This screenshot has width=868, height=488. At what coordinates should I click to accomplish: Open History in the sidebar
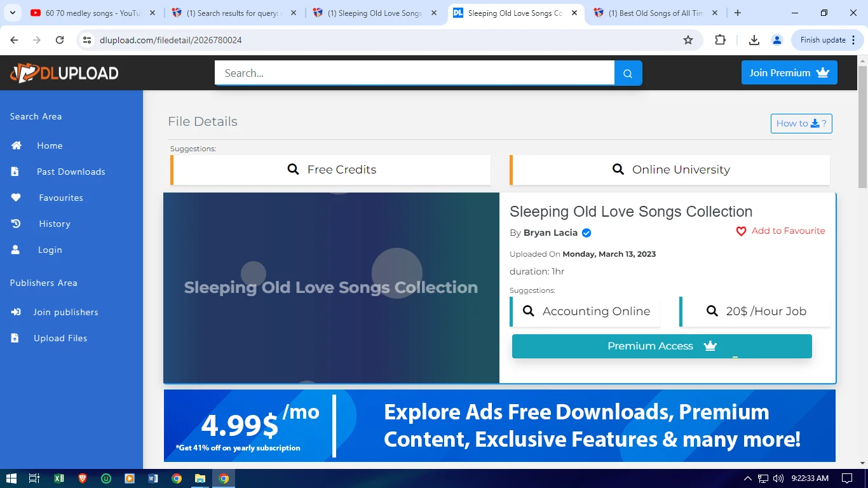55,224
